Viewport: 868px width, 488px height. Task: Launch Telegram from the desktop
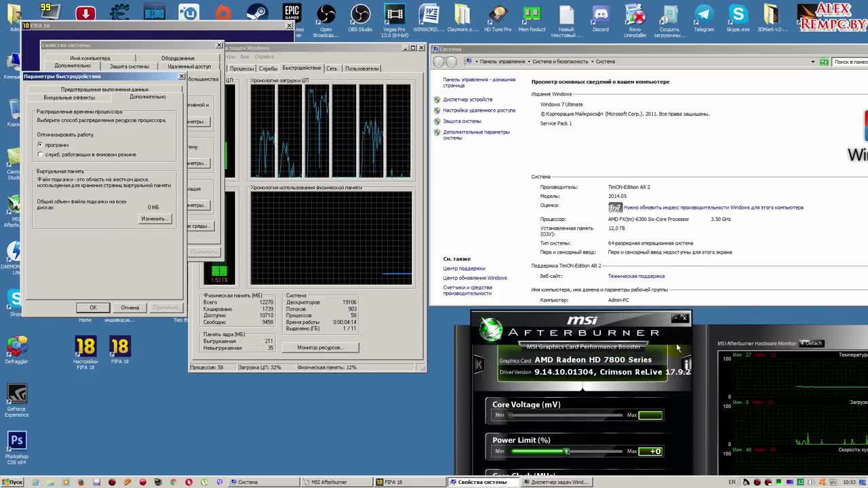704,18
